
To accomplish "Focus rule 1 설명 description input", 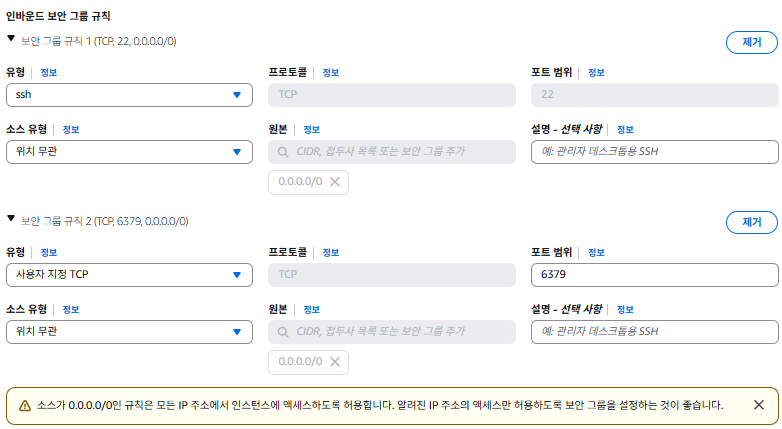I will [654, 152].
